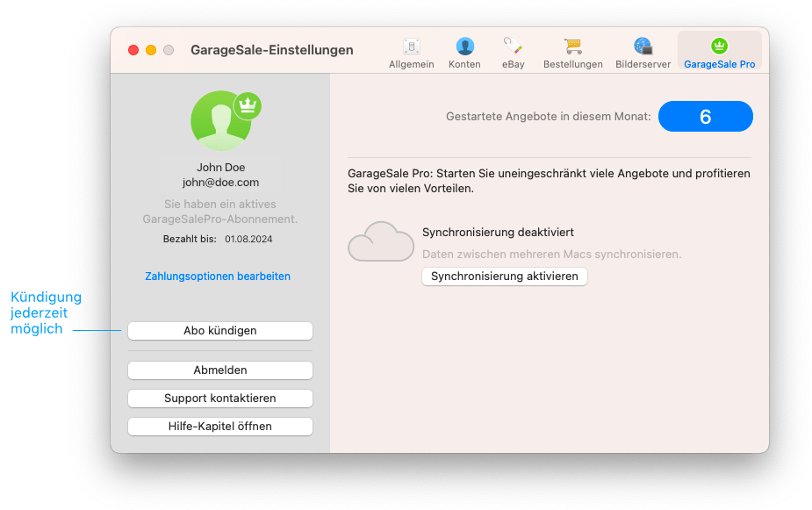This screenshot has height=510, width=812.
Task: Click the crown badge on avatar
Action: click(248, 106)
